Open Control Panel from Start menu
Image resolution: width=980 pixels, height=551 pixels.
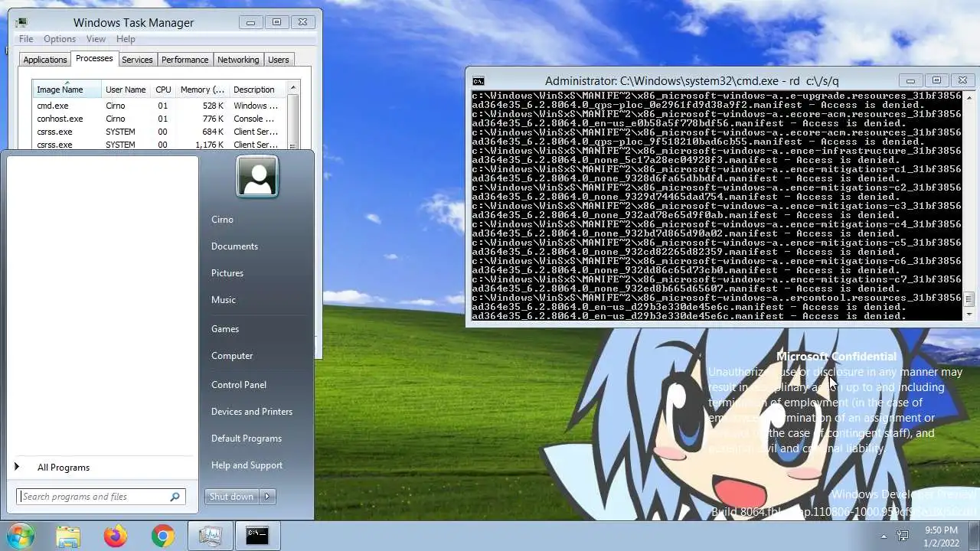coord(239,385)
